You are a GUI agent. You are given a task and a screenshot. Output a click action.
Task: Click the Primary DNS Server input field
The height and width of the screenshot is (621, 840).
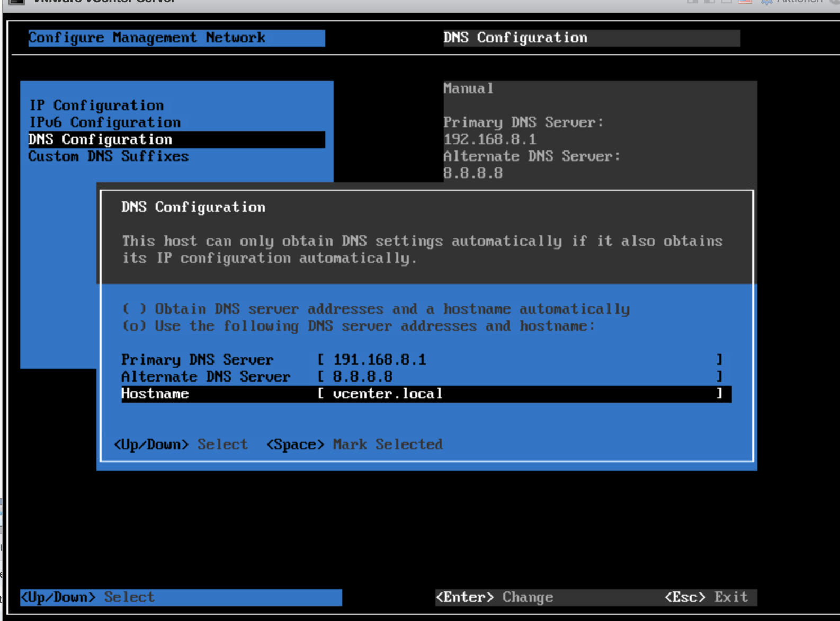point(520,360)
